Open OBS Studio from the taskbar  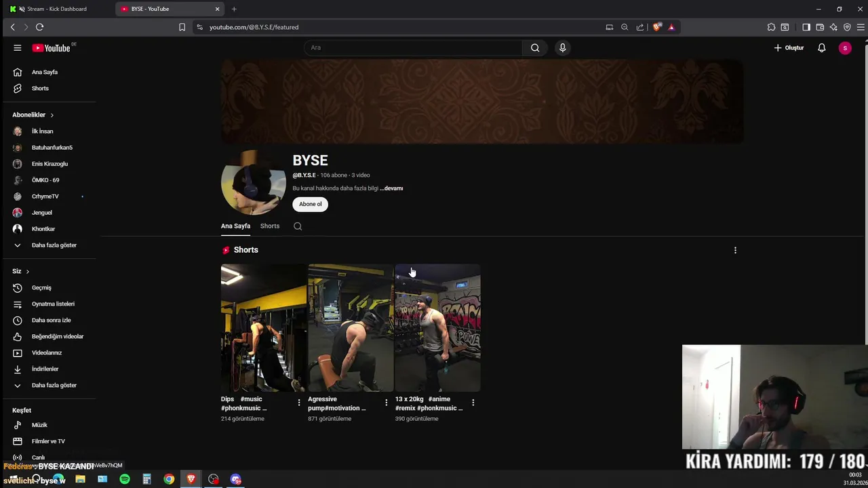(x=214, y=479)
